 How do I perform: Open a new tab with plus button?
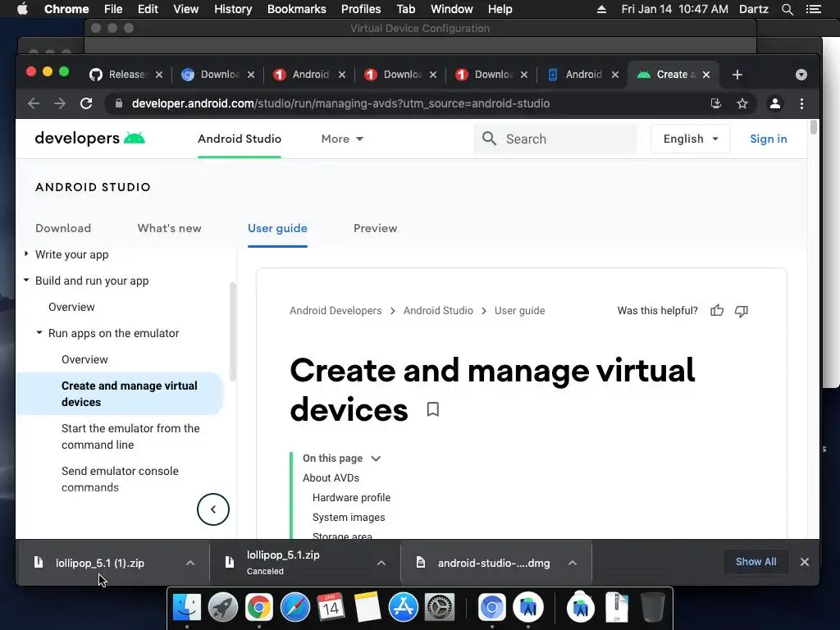737,75
